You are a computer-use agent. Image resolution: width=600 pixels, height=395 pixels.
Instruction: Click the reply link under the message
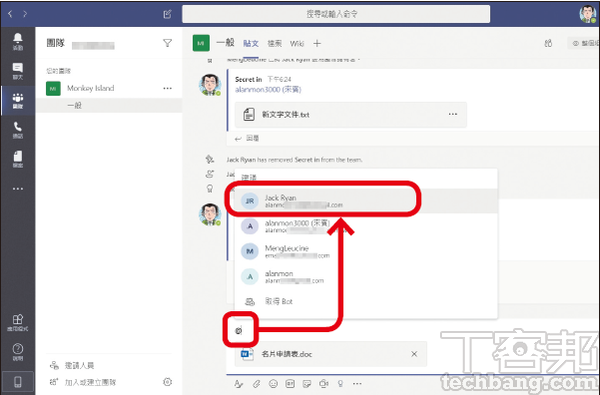[247, 139]
